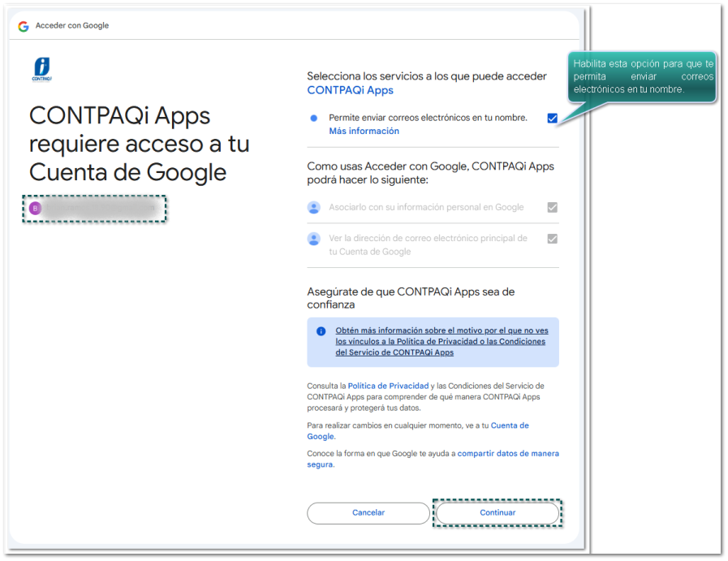Viewport: 728px width, 561px height.
Task: Click the blue dot beside 'Permite enviar correos'
Action: click(314, 119)
